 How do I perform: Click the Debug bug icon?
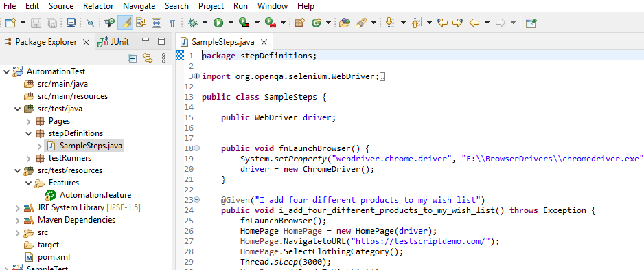[x=192, y=23]
